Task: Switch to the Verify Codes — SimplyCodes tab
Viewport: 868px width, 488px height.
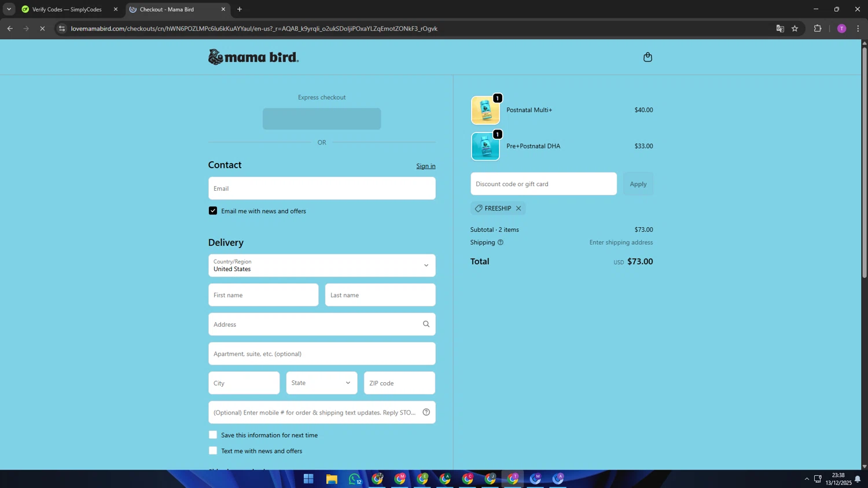Action: click(67, 9)
